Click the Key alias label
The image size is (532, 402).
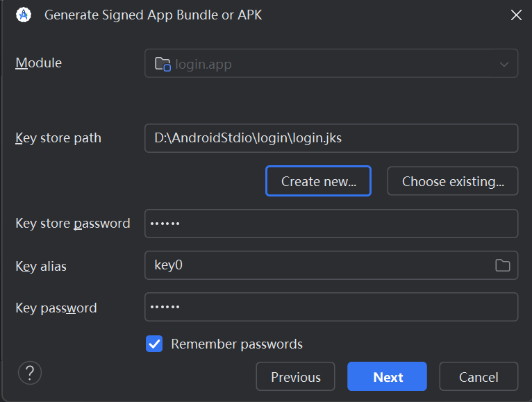[x=41, y=266]
